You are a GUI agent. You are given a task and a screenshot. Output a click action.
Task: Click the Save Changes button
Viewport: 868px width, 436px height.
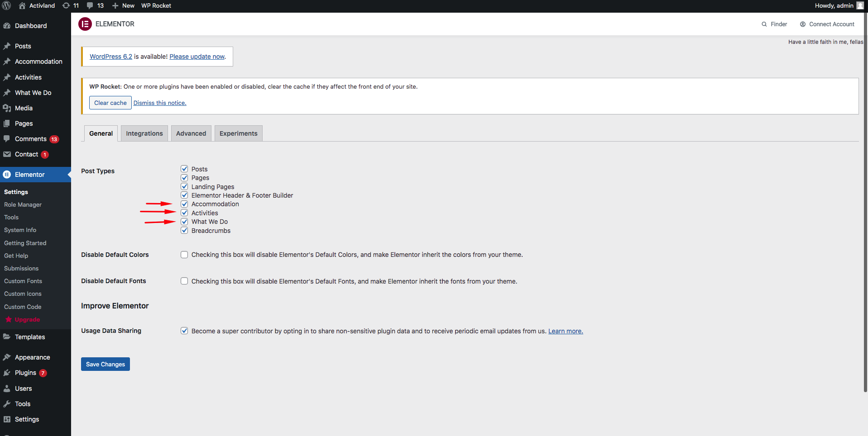(106, 364)
